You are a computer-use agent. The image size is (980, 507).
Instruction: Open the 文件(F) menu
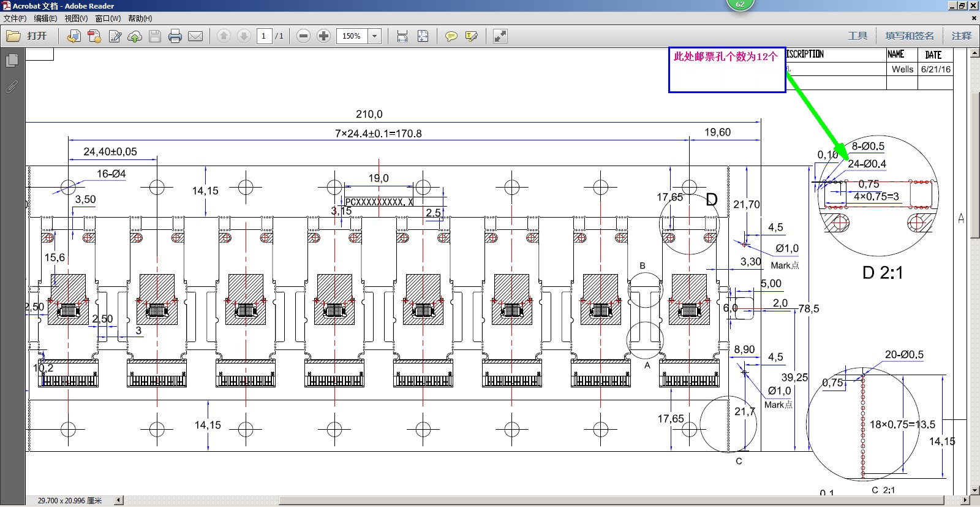[x=15, y=18]
